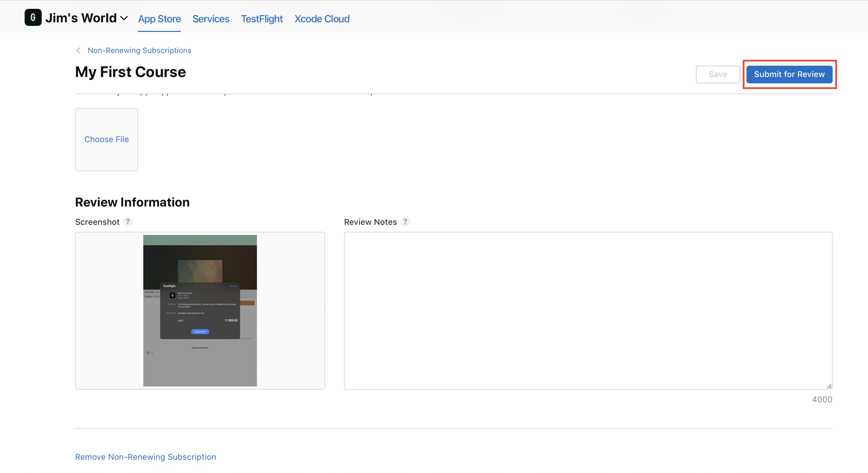Open the Xcode Cloud tab
The height and width of the screenshot is (473, 868).
coord(322,19)
